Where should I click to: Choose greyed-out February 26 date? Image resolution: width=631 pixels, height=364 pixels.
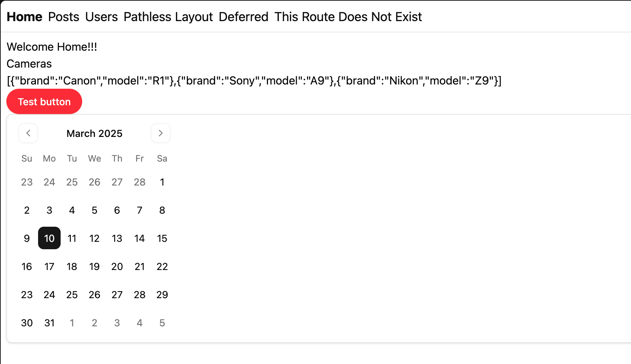tap(94, 182)
